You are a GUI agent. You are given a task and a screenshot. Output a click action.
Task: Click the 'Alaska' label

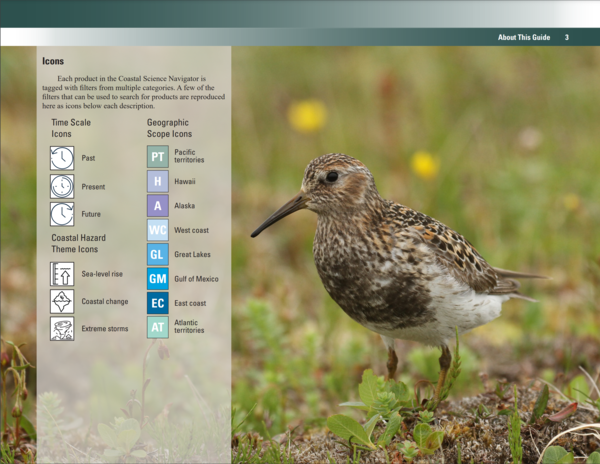tap(184, 206)
